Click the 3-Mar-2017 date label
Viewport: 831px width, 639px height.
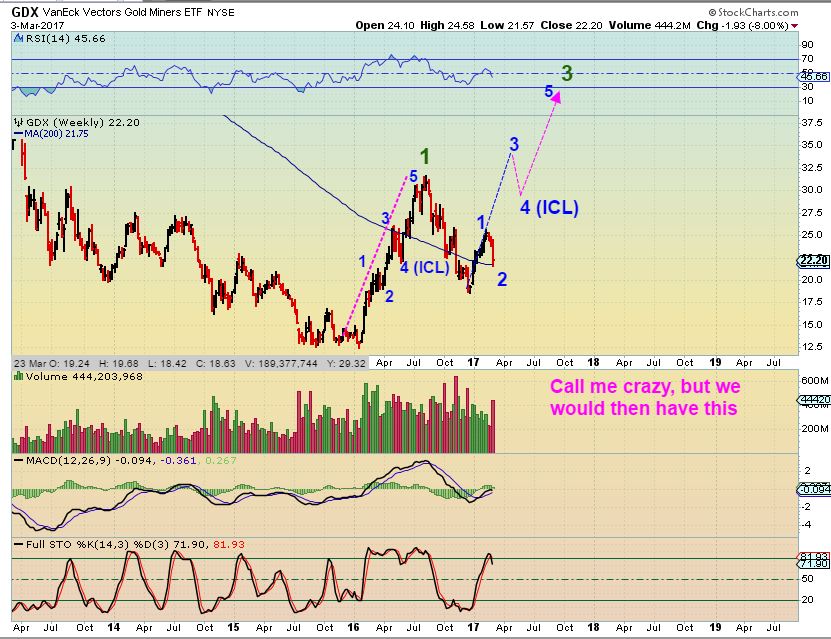[37, 25]
